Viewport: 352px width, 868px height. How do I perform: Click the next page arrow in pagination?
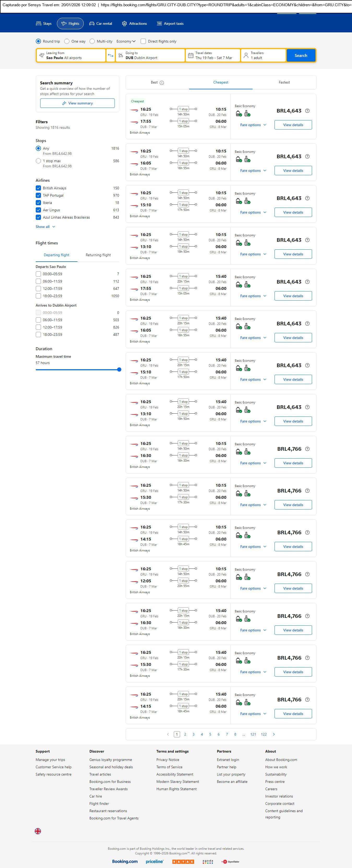coord(274,734)
